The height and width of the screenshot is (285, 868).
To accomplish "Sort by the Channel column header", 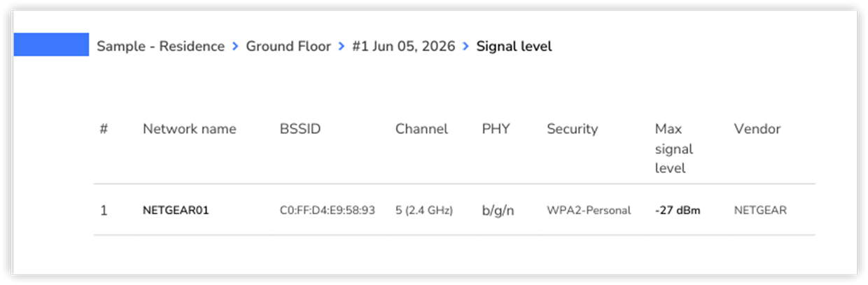I will [421, 129].
